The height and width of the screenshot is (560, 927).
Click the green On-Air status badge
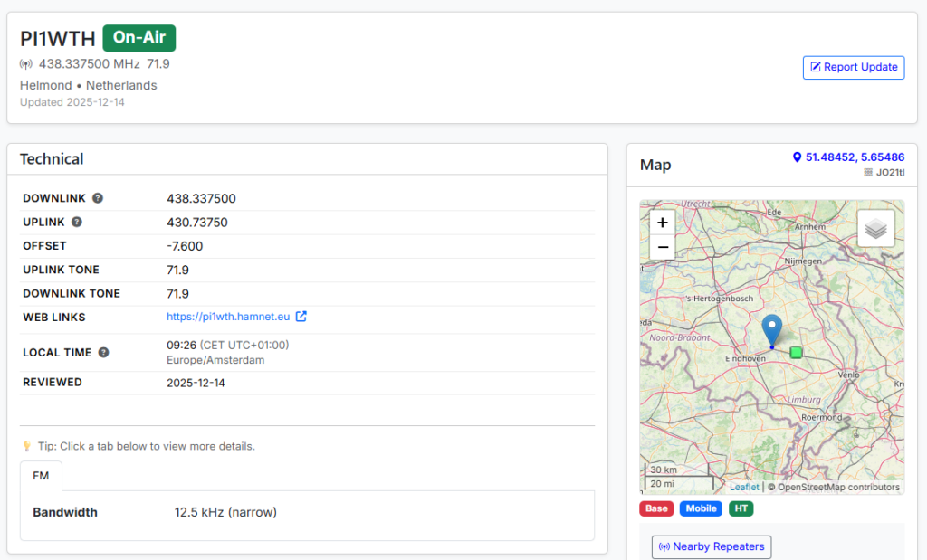tap(139, 38)
